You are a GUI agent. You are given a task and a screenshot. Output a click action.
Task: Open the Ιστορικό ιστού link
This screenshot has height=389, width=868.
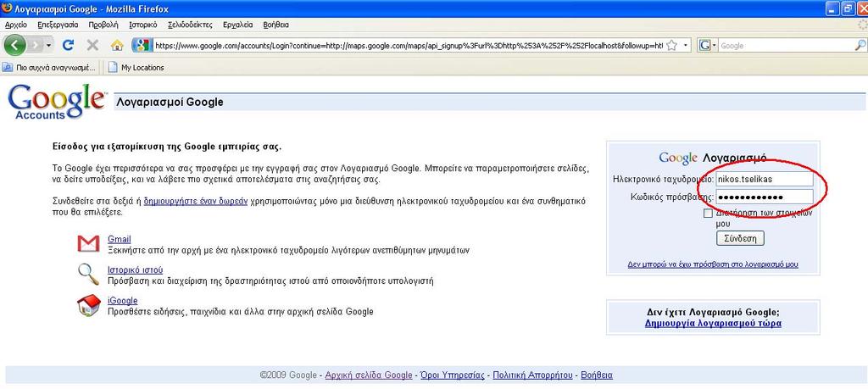(135, 270)
